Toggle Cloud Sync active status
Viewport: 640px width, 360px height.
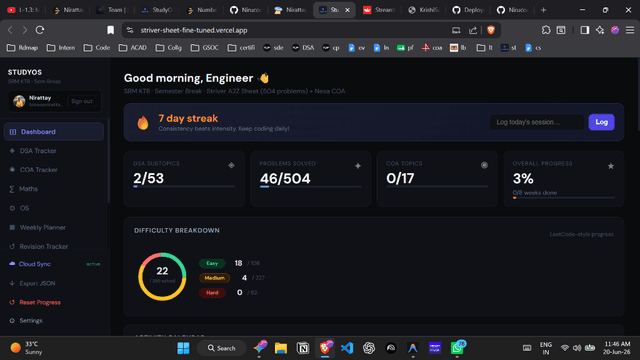93,264
